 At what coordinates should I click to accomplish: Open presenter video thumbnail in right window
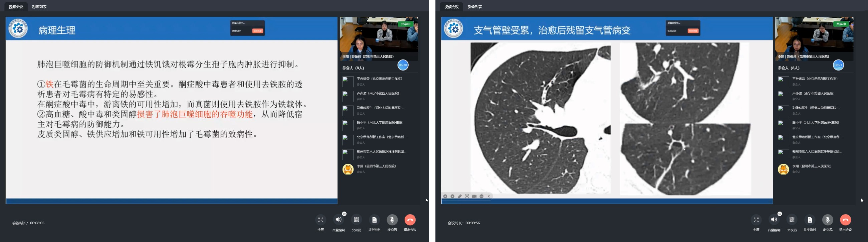pos(814,39)
